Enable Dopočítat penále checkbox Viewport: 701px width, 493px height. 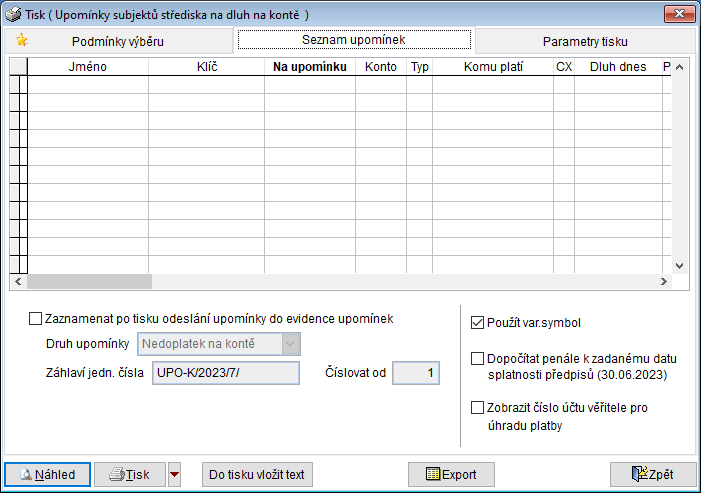point(477,358)
